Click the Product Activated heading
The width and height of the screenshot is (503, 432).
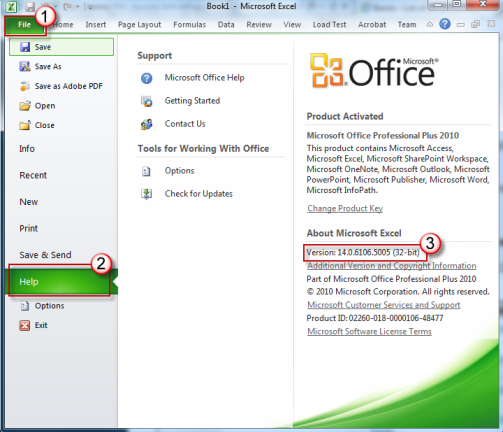345,116
